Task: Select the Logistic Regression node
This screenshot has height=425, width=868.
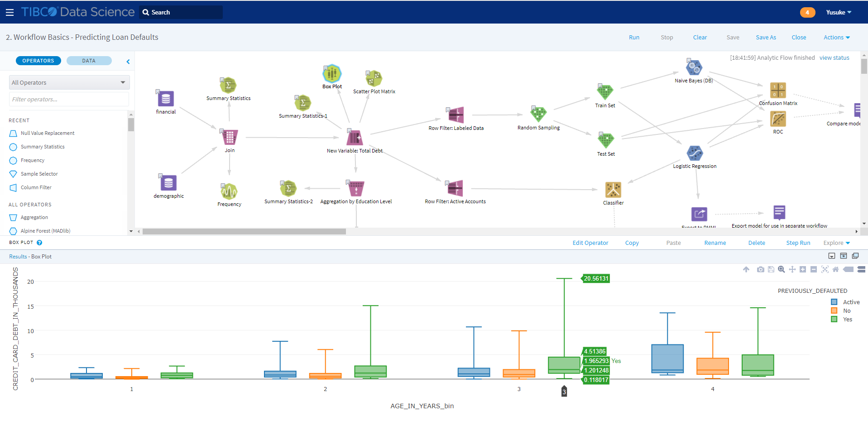Action: [x=695, y=153]
